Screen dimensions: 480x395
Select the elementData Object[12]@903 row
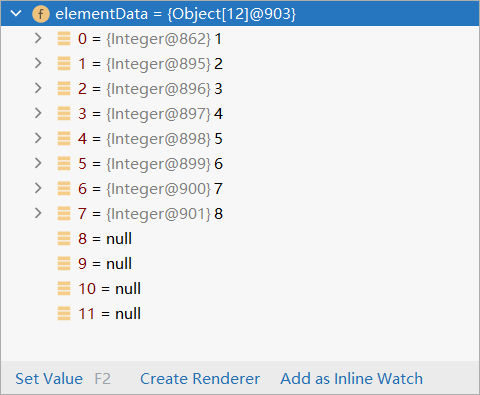tap(240, 14)
